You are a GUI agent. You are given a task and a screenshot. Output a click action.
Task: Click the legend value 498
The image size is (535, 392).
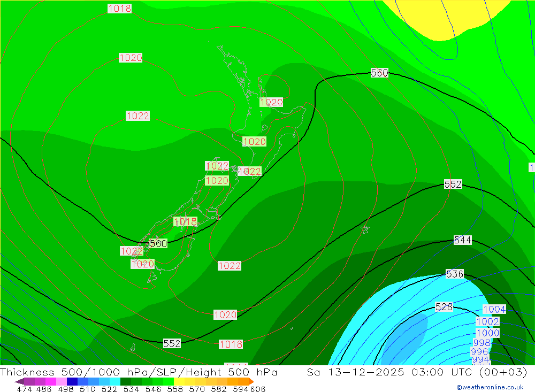[65, 389]
